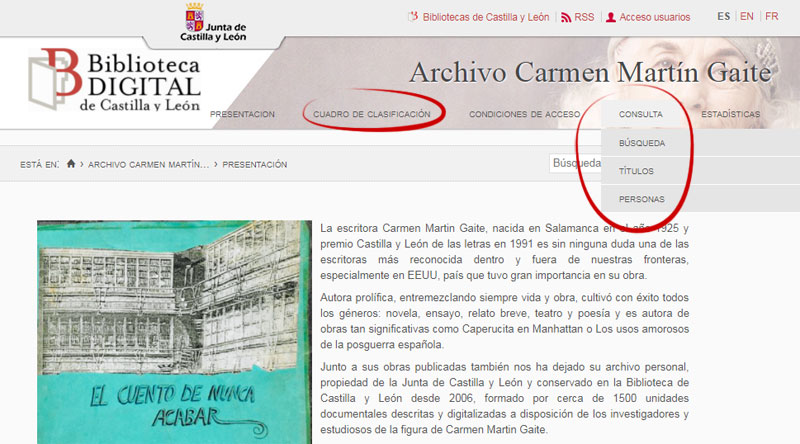
Task: Select Búsqueda from the Consulta submenu
Action: point(642,143)
